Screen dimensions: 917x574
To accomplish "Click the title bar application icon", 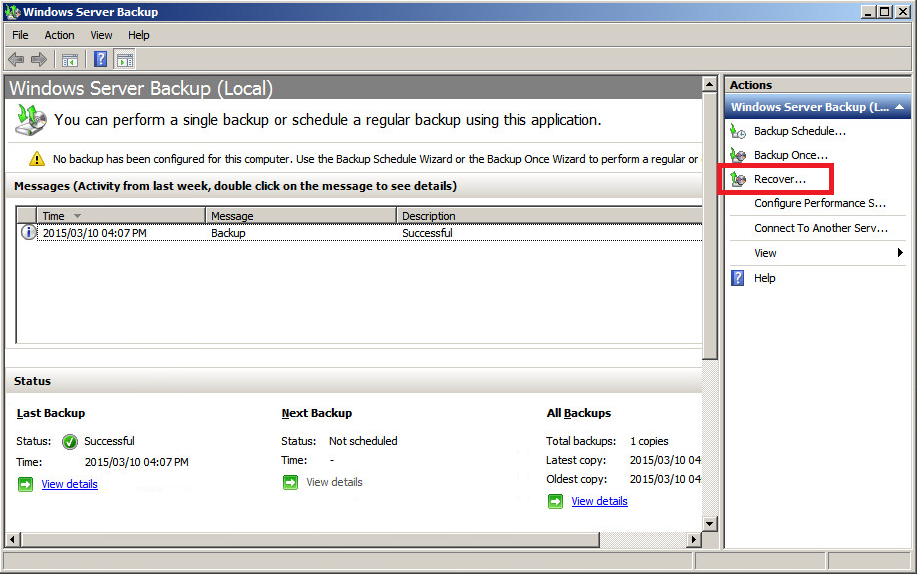I will (12, 12).
